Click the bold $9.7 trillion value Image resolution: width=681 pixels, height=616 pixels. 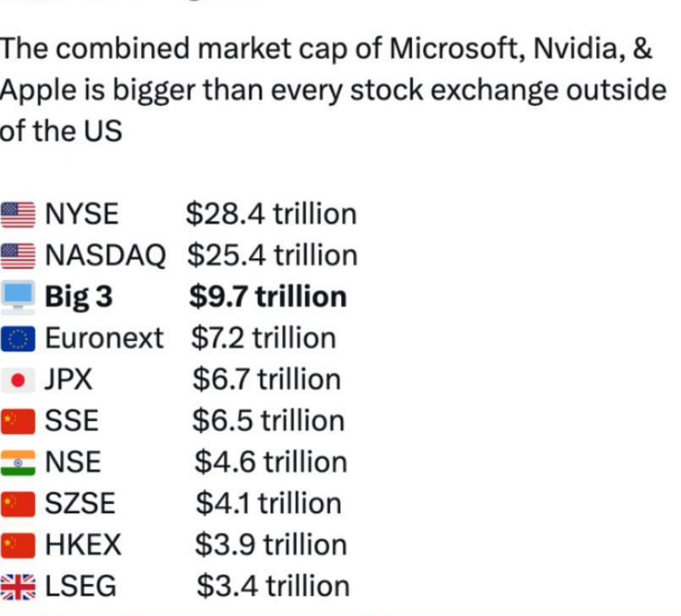268,297
